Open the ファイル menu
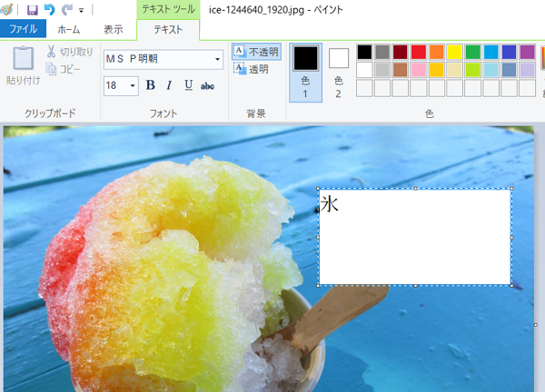 tap(23, 29)
